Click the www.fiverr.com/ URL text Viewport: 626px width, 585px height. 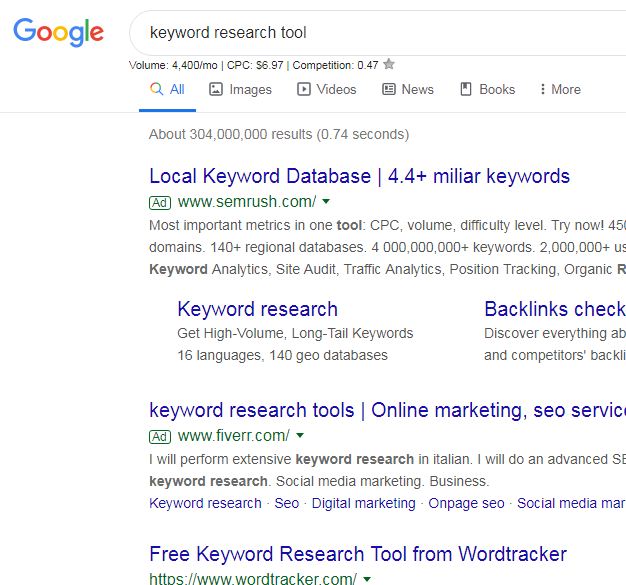click(234, 436)
